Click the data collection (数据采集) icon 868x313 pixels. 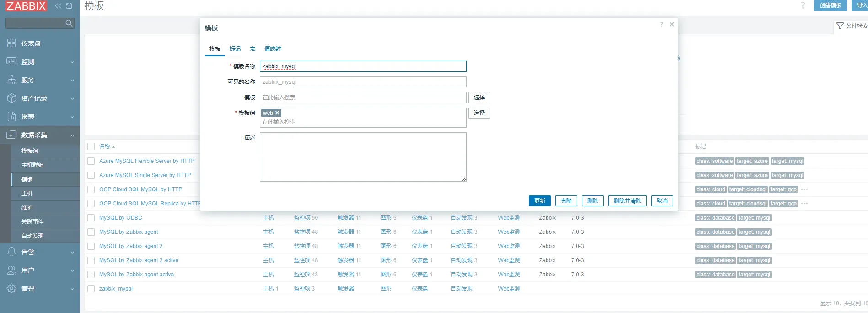[x=11, y=135]
